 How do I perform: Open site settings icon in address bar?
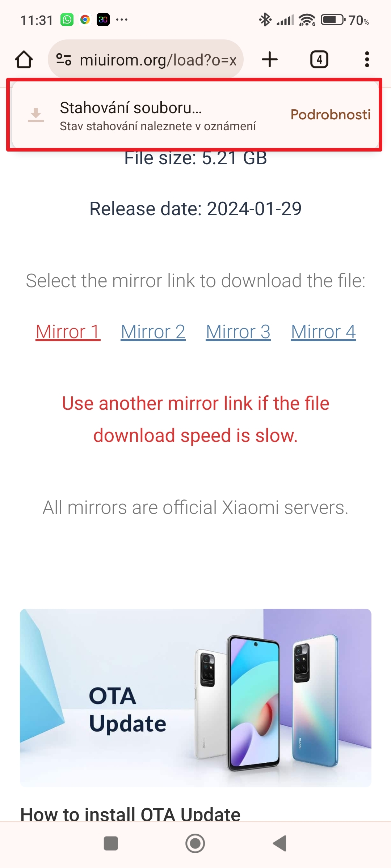pyautogui.click(x=64, y=60)
